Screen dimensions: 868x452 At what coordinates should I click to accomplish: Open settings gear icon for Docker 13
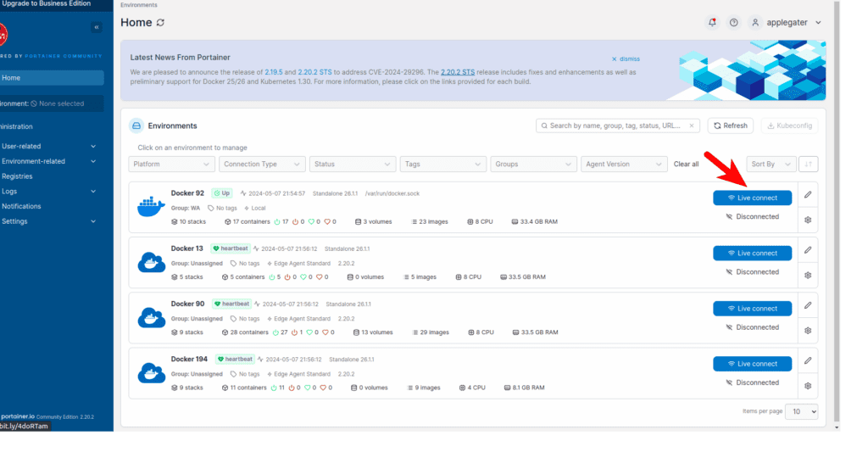pos(808,275)
